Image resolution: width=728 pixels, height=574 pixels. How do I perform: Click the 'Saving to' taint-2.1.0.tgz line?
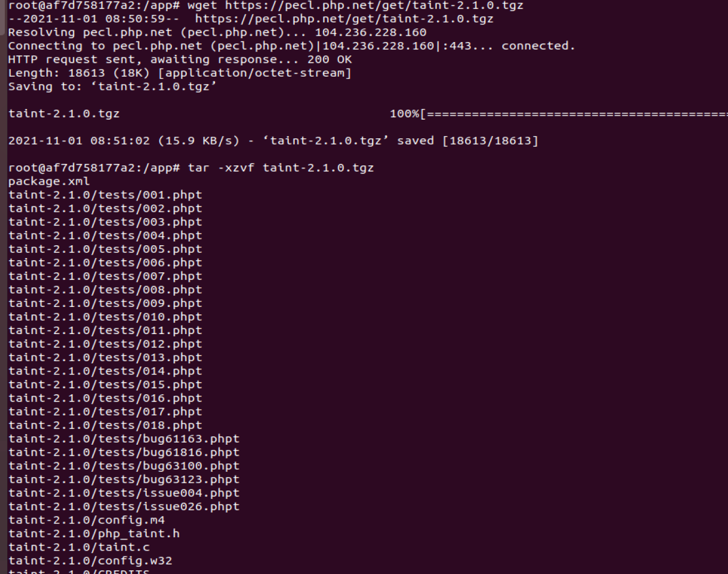coord(112,87)
